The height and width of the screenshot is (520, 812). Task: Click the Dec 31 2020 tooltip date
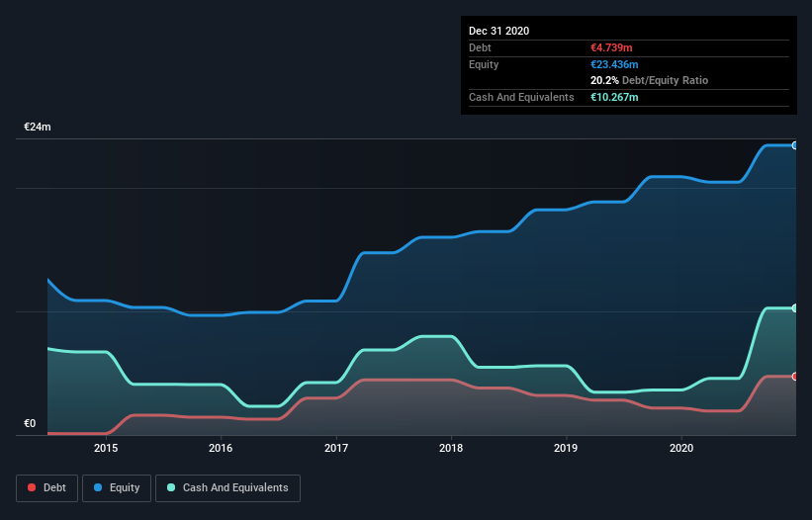(x=498, y=31)
